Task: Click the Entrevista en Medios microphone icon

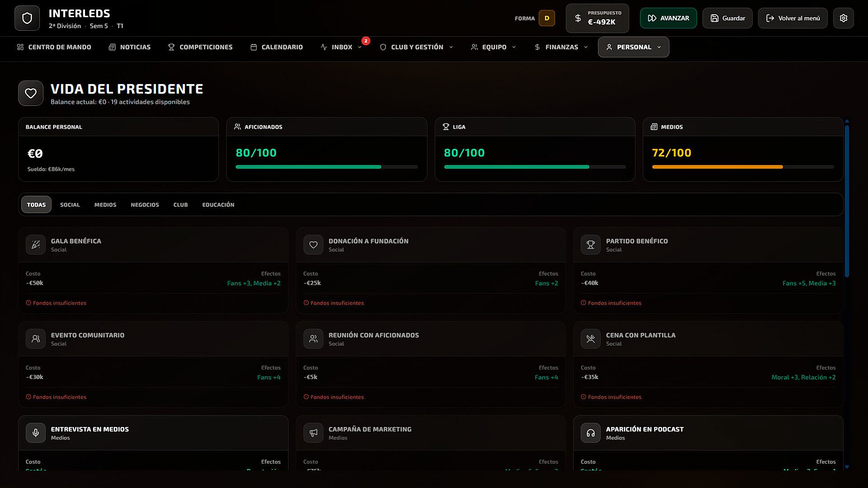Action: [x=36, y=433]
